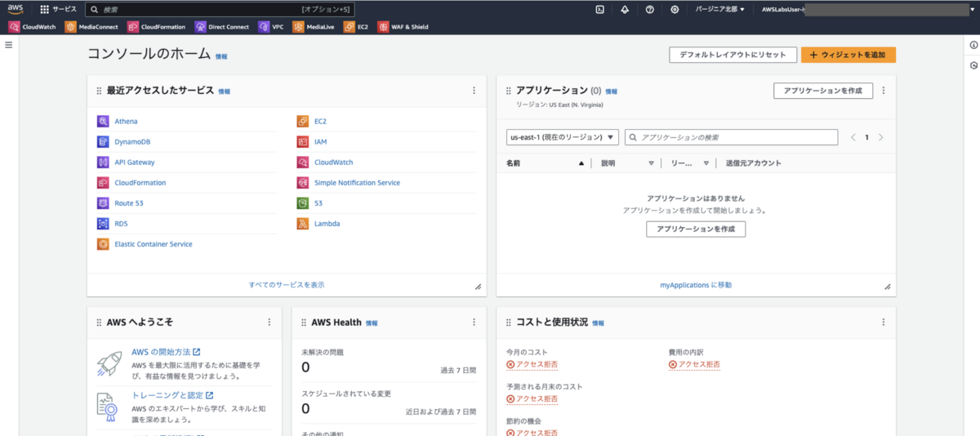Click アクセス拒否 under 今月のコスト
This screenshot has width=980, height=436.
point(532,364)
